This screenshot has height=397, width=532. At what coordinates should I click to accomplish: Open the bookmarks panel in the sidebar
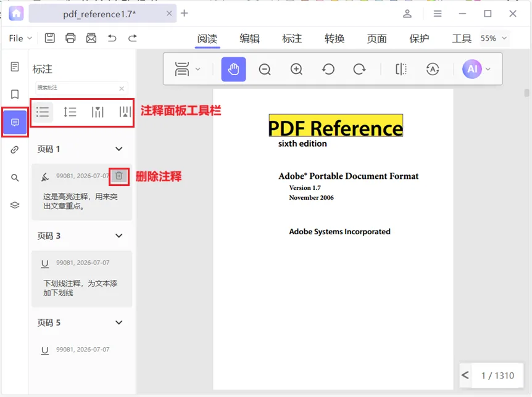pyautogui.click(x=15, y=94)
